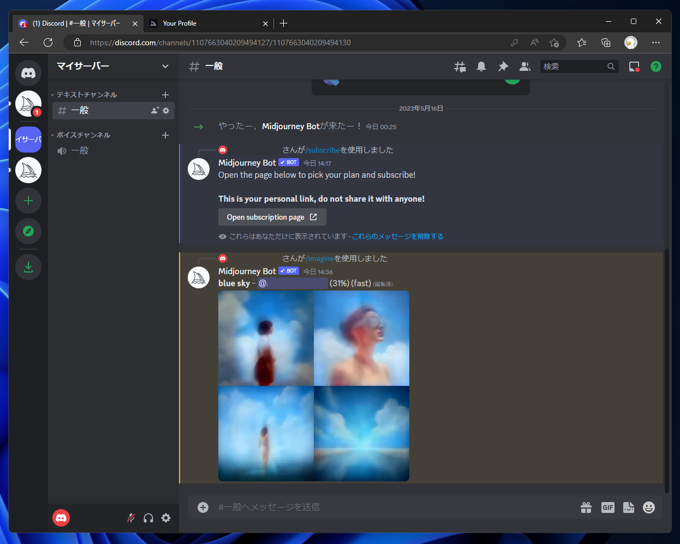
Task: Click the password key icon in address bar
Action: click(514, 43)
